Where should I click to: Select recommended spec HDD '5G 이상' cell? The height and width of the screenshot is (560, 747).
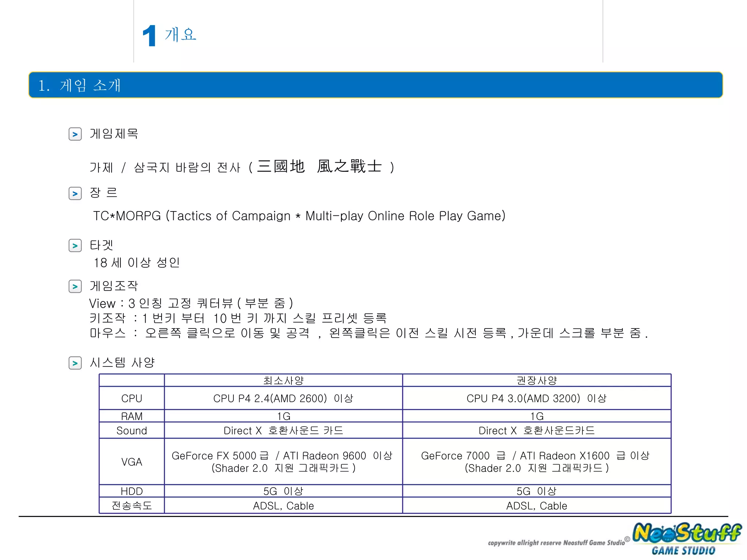(x=537, y=491)
